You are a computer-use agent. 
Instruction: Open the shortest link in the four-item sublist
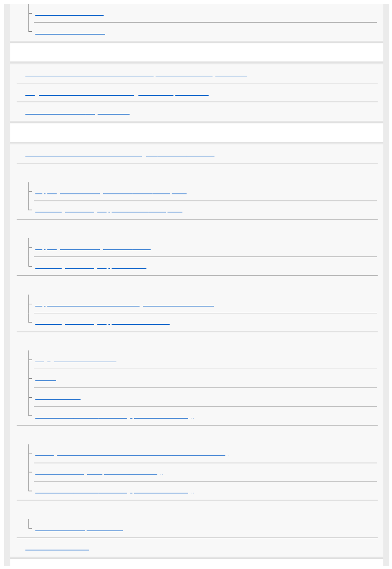[x=45, y=379]
